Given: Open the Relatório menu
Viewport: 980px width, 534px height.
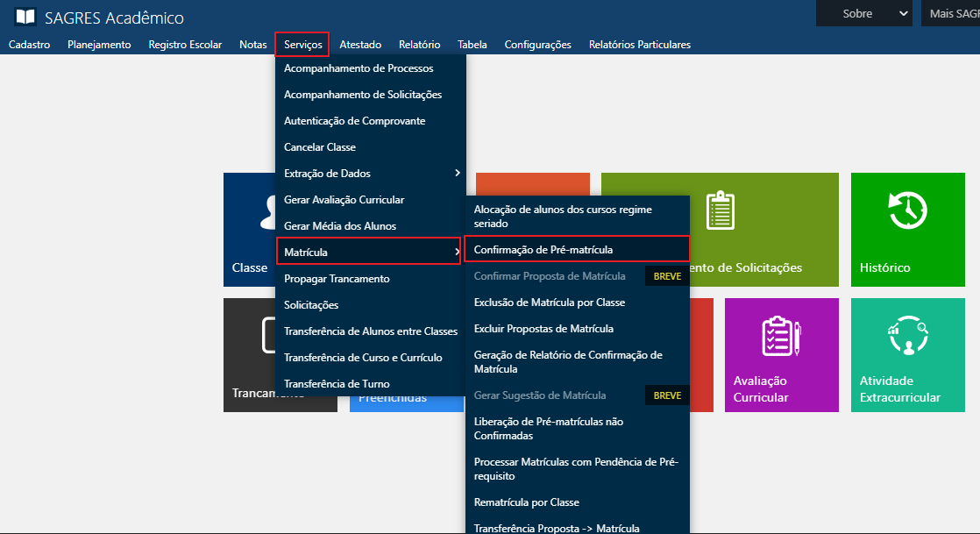Looking at the screenshot, I should pyautogui.click(x=419, y=45).
